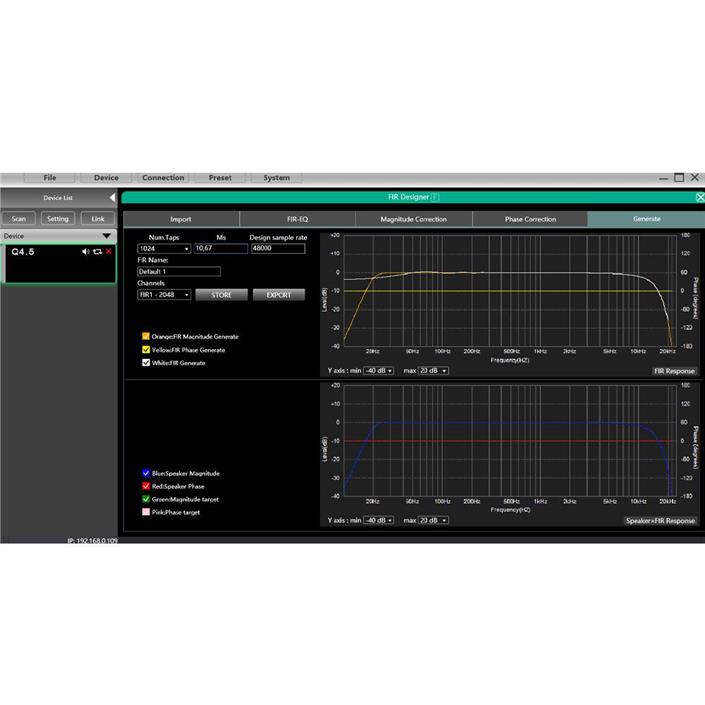Close the FIR Designer panel

pyautogui.click(x=699, y=198)
